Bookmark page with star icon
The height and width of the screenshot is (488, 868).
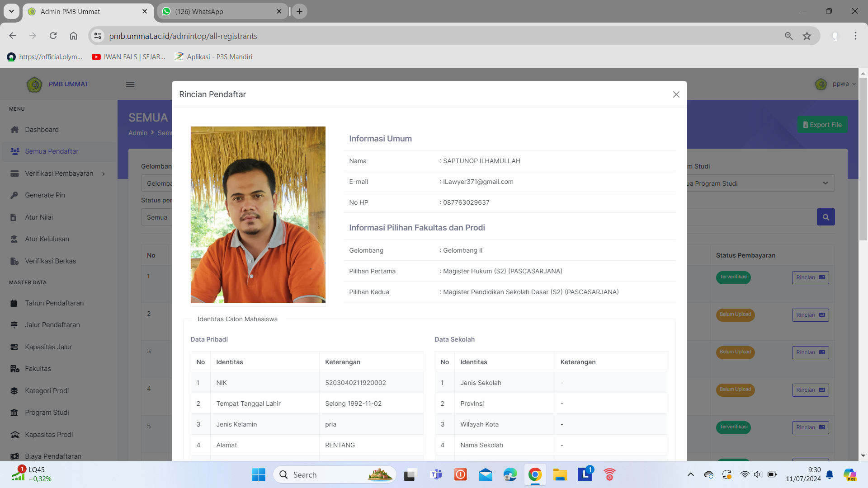(807, 36)
